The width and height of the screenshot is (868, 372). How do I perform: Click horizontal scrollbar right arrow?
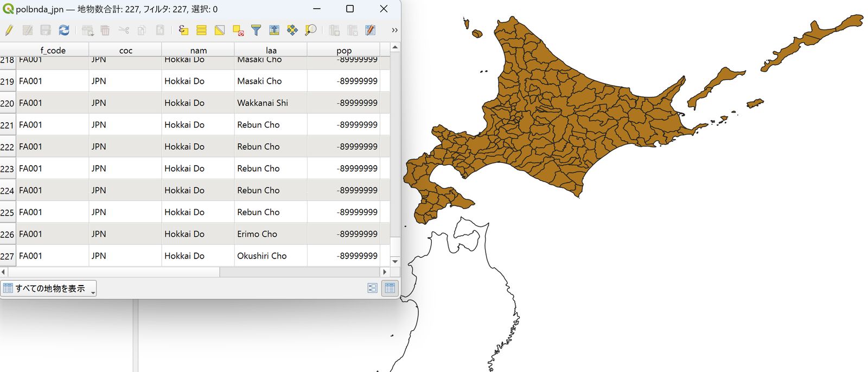tap(385, 272)
